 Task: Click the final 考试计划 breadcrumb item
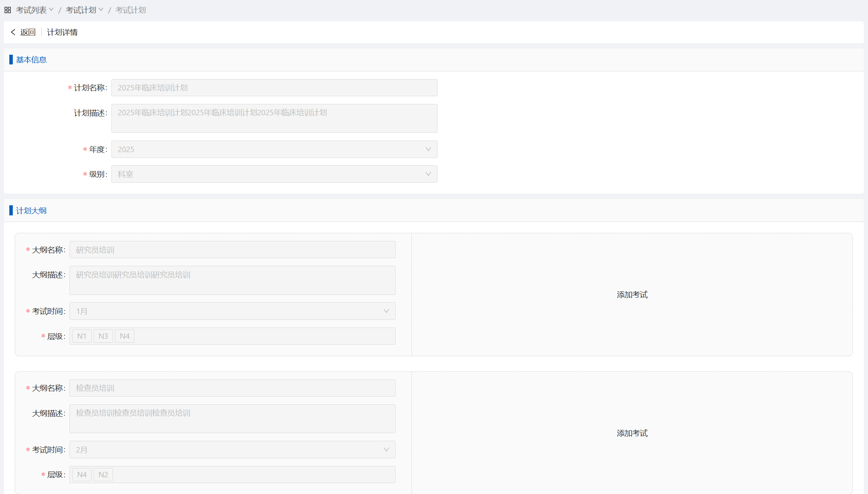tap(130, 10)
